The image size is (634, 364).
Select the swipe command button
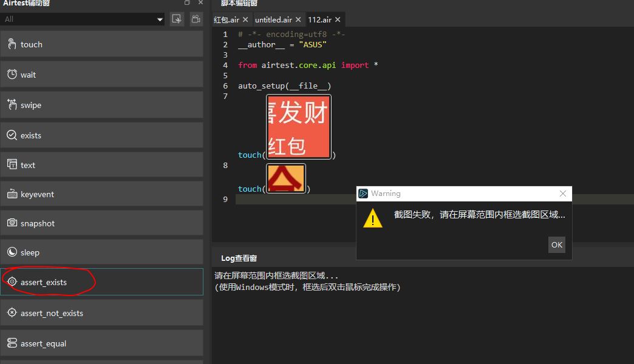click(101, 104)
